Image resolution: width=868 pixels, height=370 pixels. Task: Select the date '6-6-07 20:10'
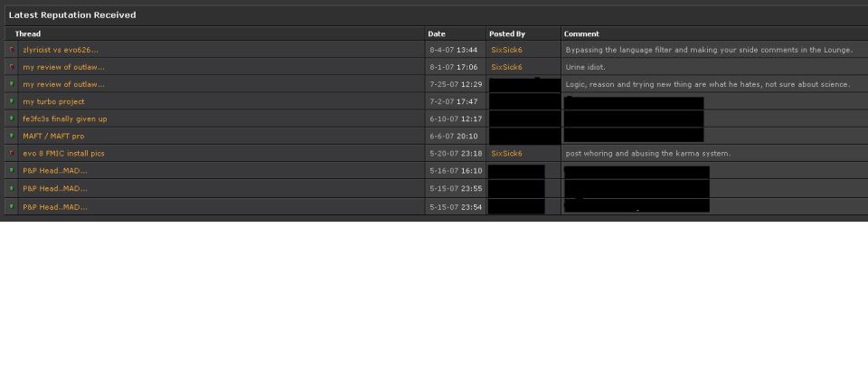coord(453,137)
